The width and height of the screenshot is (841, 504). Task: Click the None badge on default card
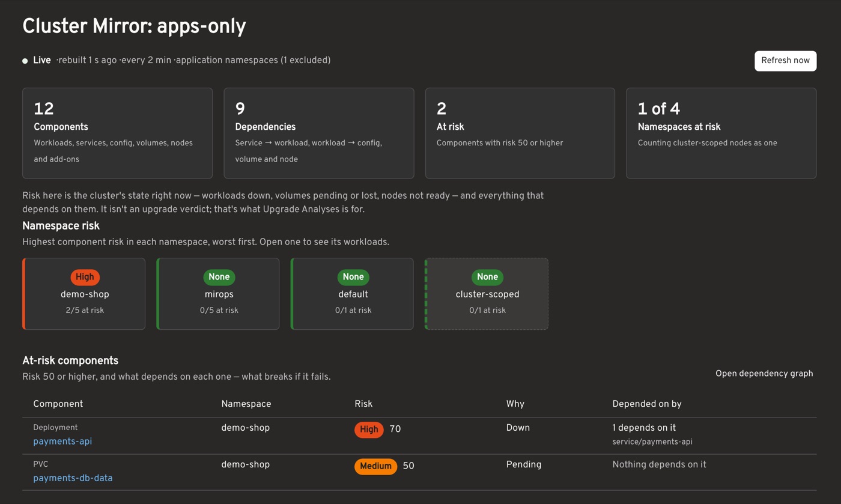pyautogui.click(x=353, y=277)
